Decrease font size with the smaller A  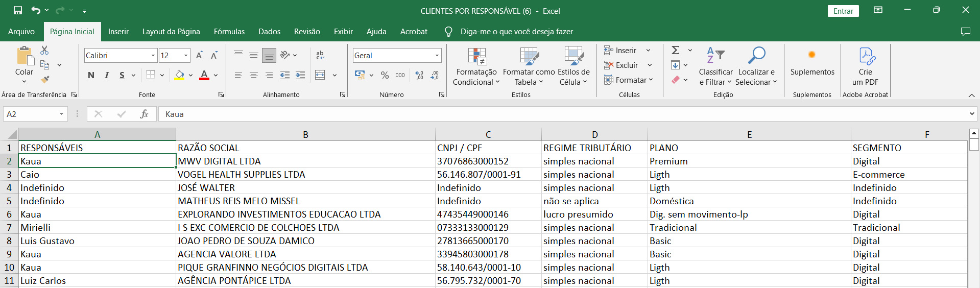(214, 55)
